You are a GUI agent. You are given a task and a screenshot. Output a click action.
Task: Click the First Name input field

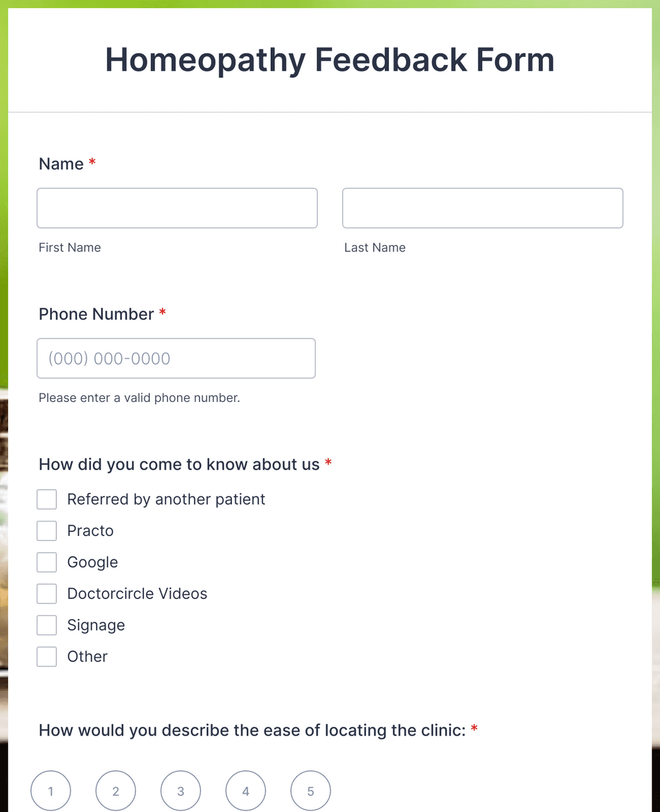(x=177, y=208)
